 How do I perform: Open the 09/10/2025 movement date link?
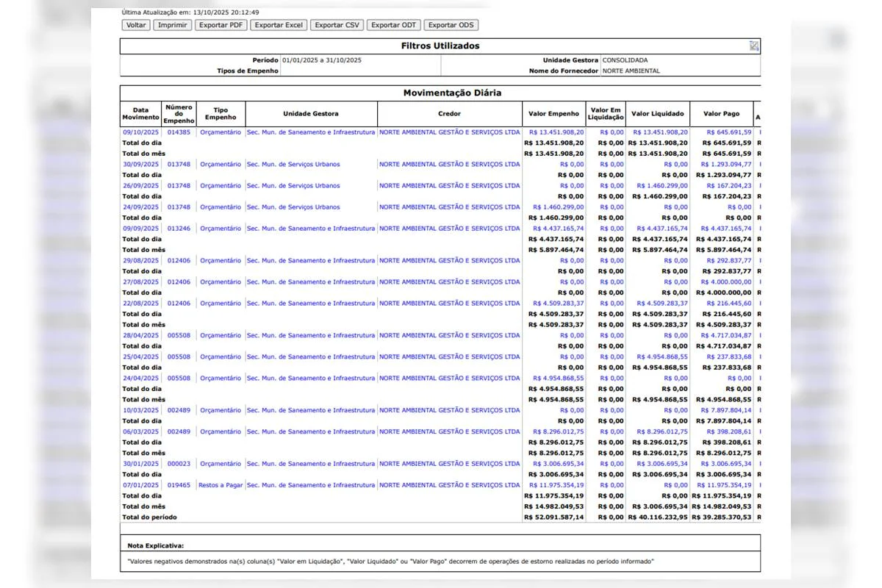(x=140, y=132)
